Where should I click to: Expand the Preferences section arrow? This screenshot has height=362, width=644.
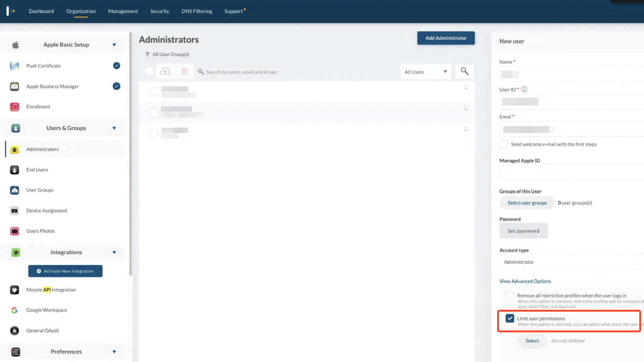(x=114, y=352)
